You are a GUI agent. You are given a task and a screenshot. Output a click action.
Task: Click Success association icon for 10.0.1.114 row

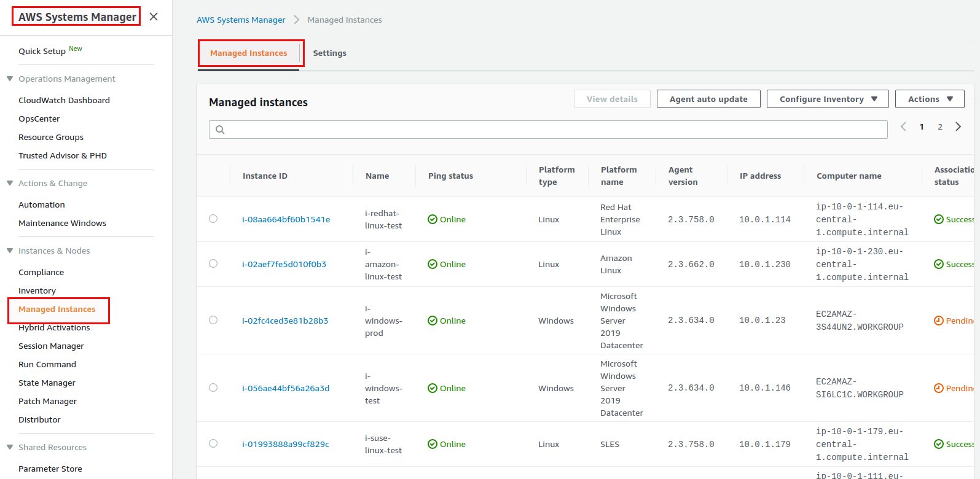(939, 219)
